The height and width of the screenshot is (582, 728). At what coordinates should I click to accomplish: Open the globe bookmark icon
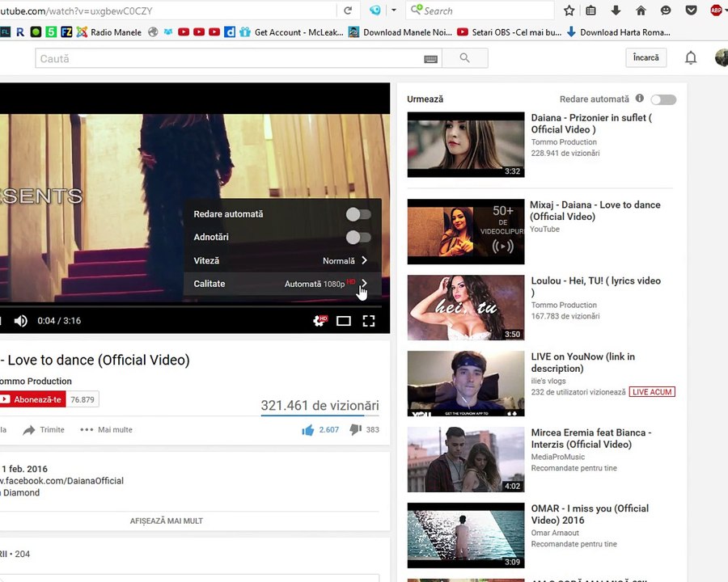pos(153,32)
